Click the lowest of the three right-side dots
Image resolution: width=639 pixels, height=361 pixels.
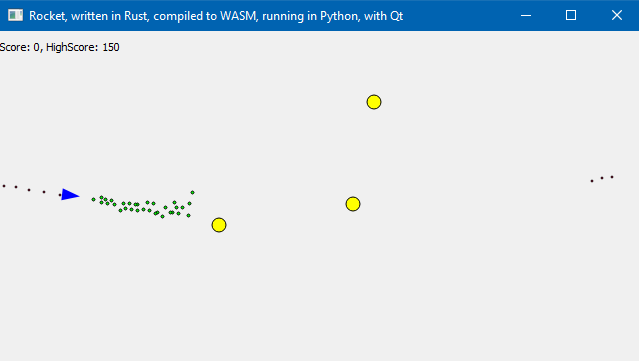pos(592,181)
